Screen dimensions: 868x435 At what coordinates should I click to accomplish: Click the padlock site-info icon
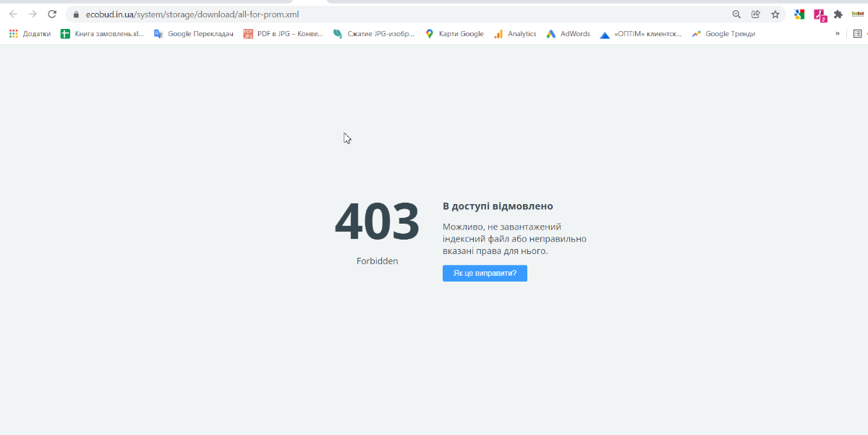click(x=75, y=14)
